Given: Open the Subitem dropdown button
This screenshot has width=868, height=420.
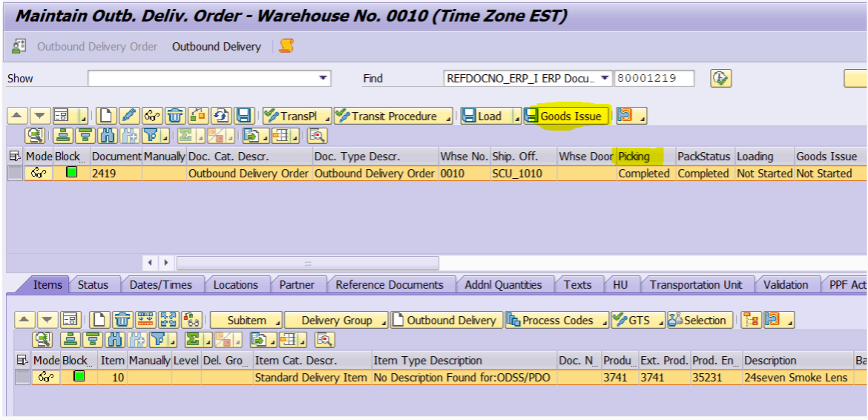Looking at the screenshot, I should [246, 320].
